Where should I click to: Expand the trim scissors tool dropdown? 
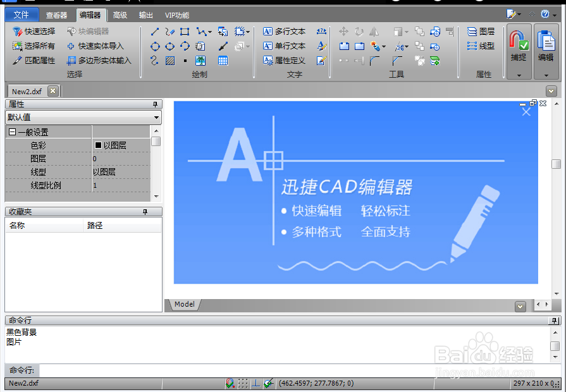pyautogui.click(x=407, y=47)
